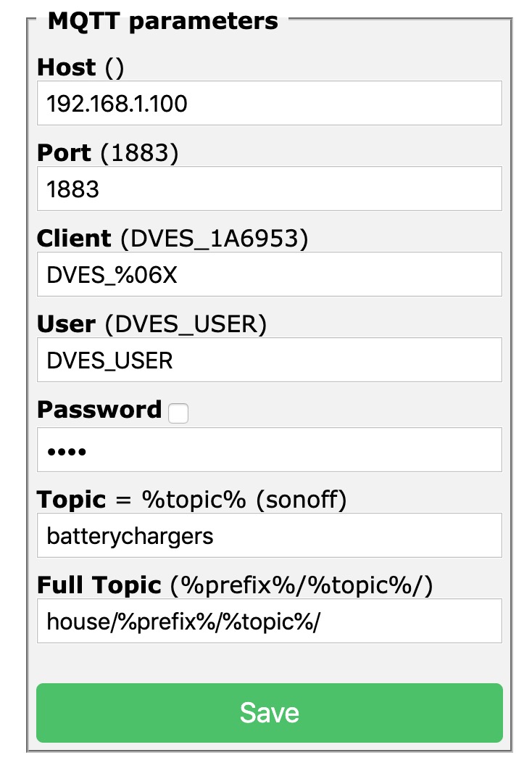Click the bold Host label
This screenshot has width=532, height=763.
tap(67, 67)
